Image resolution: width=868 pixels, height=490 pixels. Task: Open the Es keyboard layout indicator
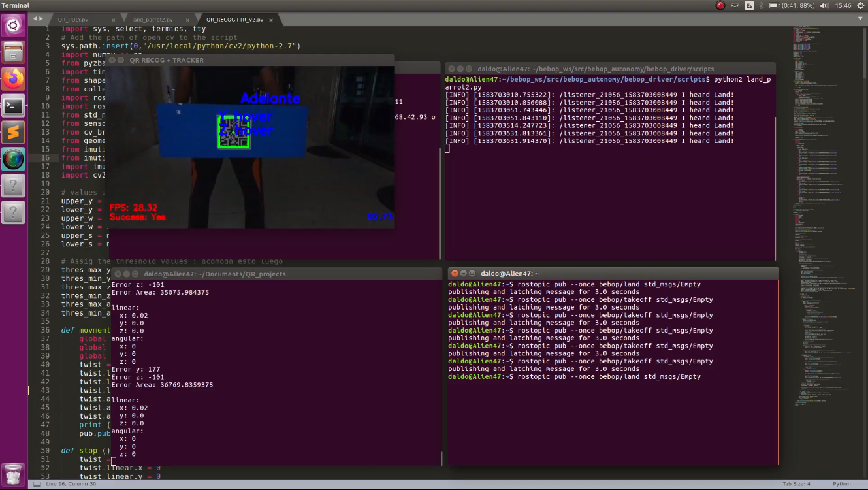pyautogui.click(x=750, y=5)
